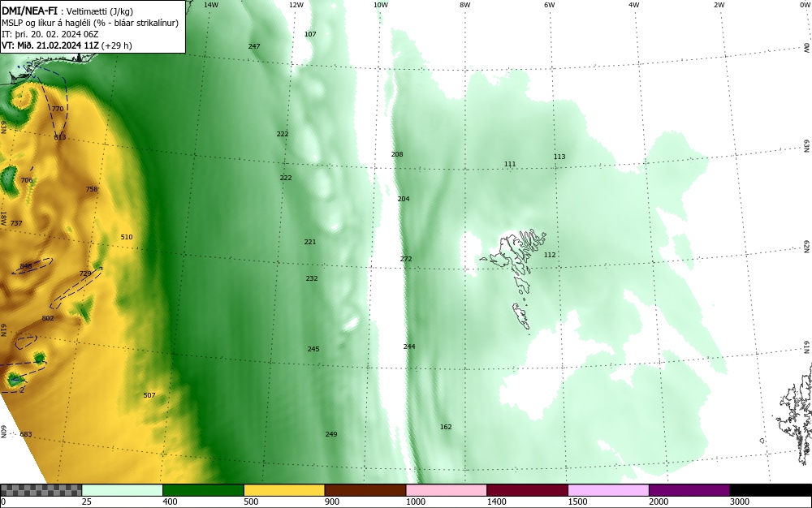Click the brown 900 legend swatch
This screenshot has height=508, width=812.
coord(365,490)
